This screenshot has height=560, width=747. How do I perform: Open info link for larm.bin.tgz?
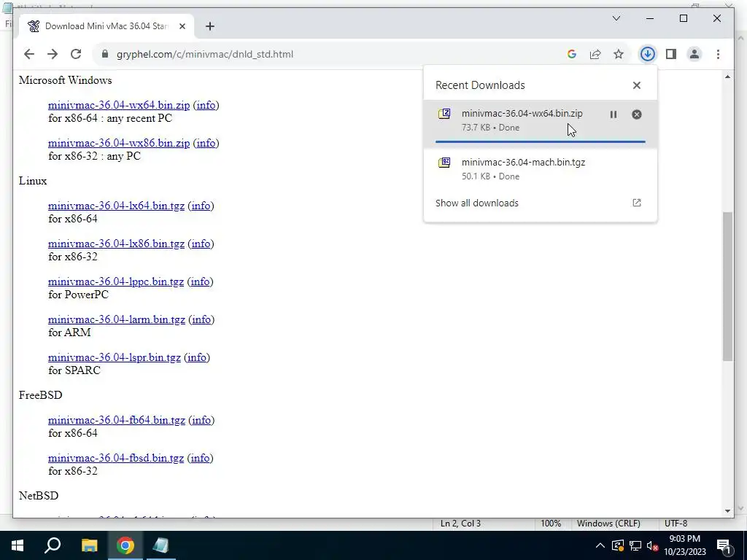click(201, 319)
